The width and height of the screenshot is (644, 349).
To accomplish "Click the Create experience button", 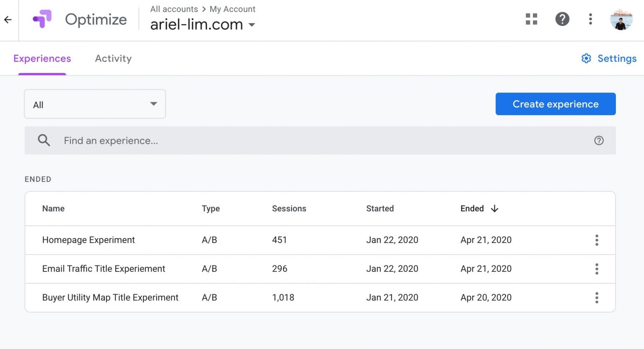I will point(555,104).
